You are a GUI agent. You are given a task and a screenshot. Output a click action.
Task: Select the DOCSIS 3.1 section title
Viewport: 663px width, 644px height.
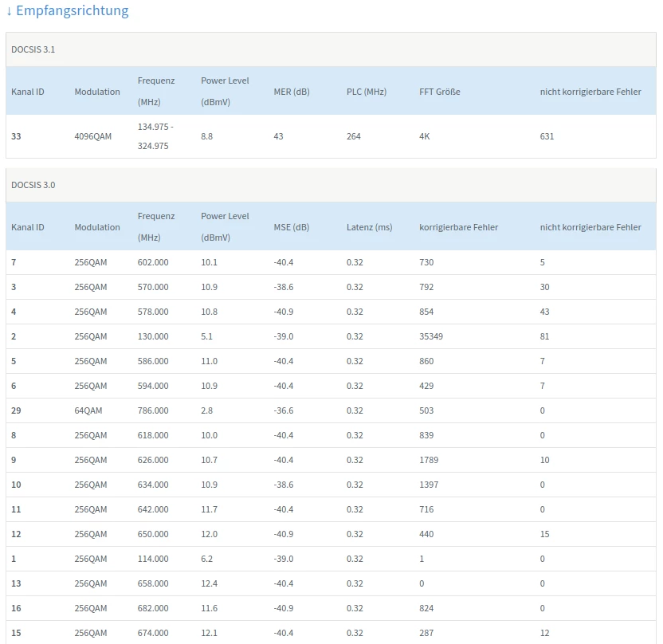pos(33,49)
